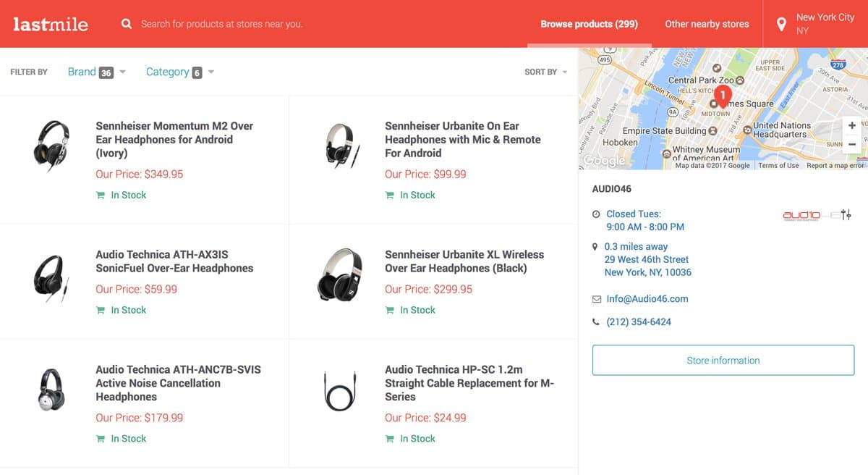Click cart icon for ATH-AX3IS SonicFuel

pyautogui.click(x=101, y=310)
